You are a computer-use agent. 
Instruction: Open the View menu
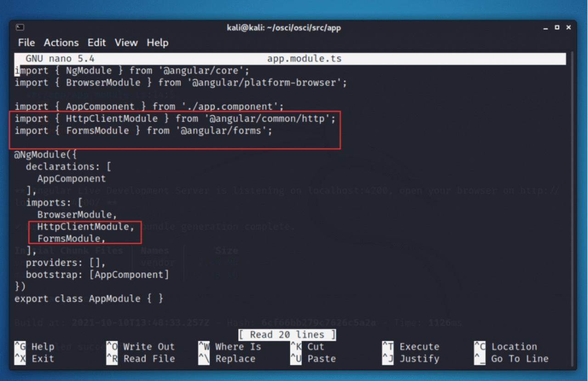click(x=126, y=43)
